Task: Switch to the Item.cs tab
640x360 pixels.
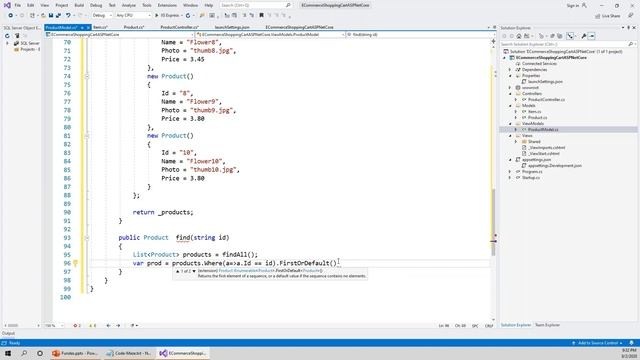Action: (x=101, y=27)
